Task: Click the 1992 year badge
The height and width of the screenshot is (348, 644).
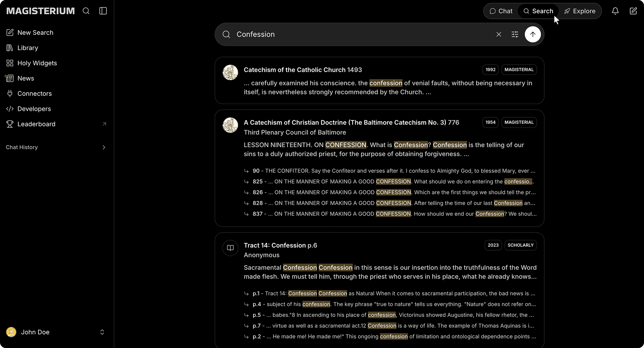Action: (491, 70)
